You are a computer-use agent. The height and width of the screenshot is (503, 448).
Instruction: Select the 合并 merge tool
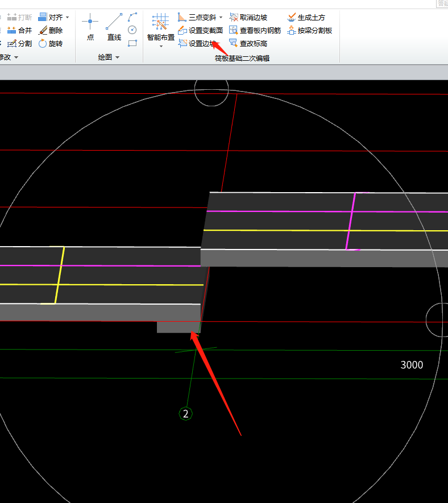(x=19, y=31)
